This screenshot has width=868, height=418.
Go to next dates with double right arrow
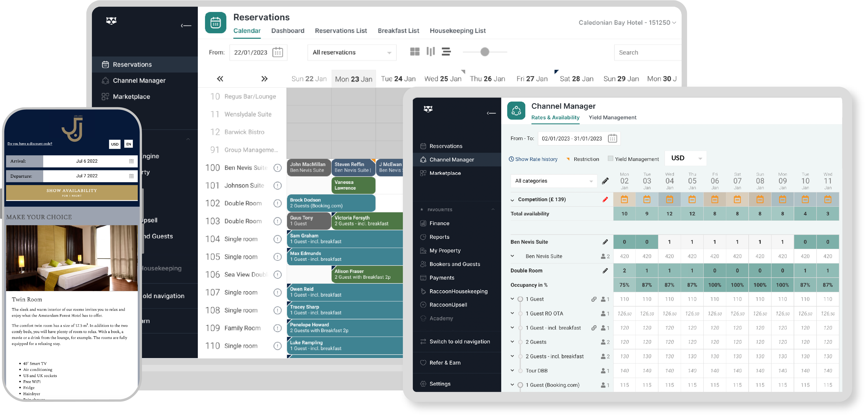264,79
